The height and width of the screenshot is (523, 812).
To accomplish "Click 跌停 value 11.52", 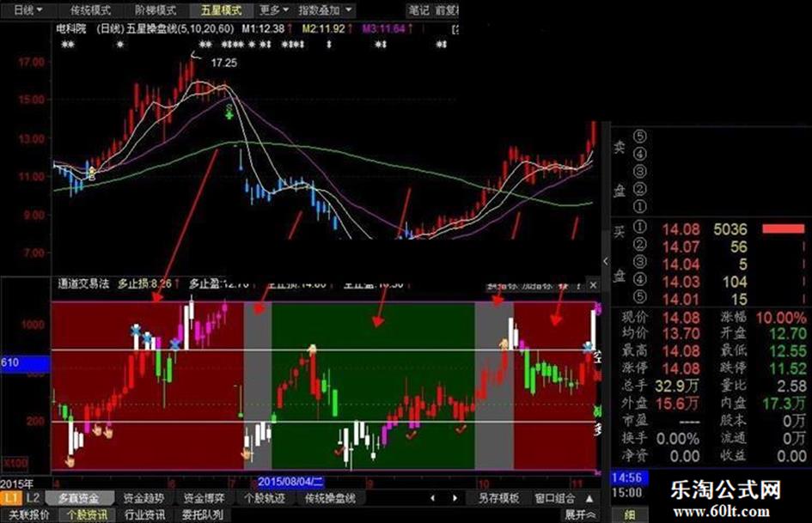I will pyautogui.click(x=787, y=368).
